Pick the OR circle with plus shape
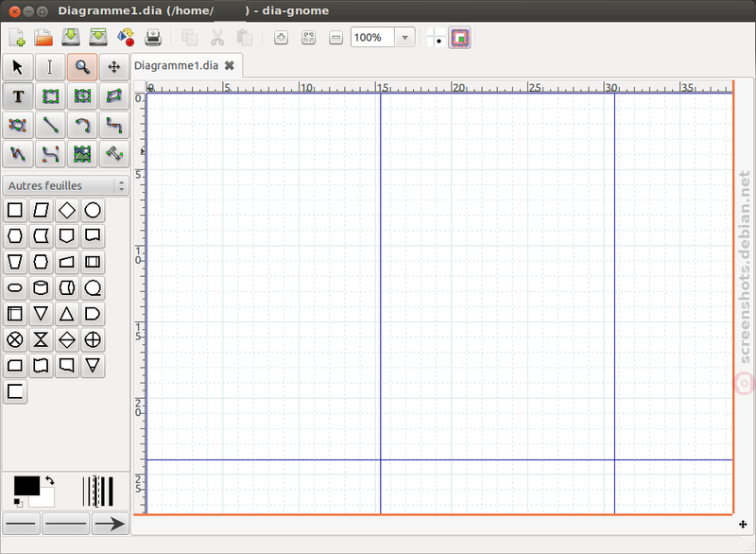The height and width of the screenshot is (554, 756). coord(93,340)
